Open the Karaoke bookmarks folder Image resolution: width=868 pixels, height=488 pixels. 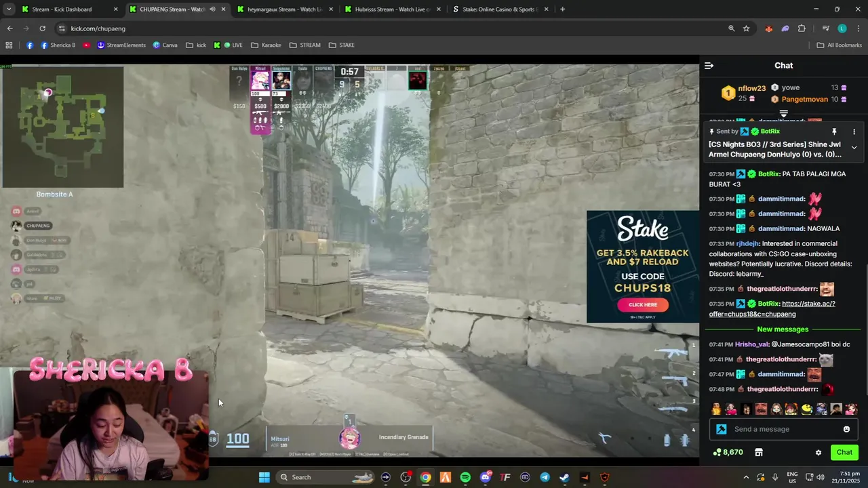266,45
